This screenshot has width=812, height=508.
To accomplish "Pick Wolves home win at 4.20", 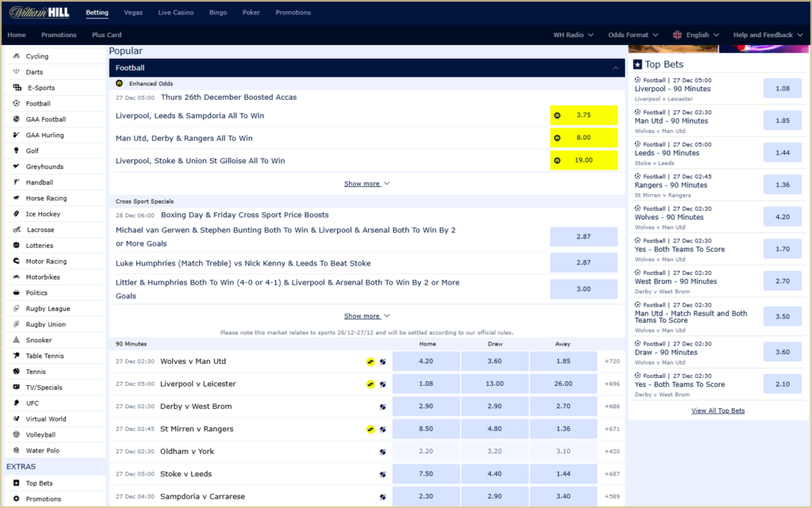I will point(426,361).
